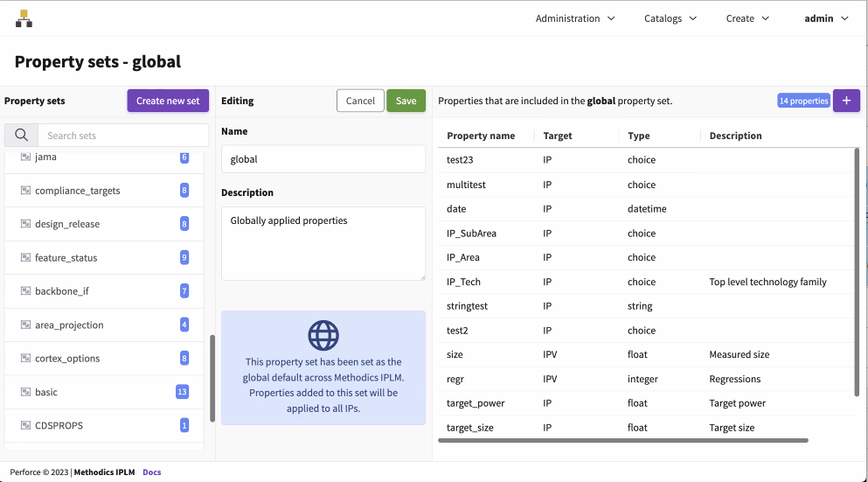Click the globe icon in info box
This screenshot has width=868, height=482.
(323, 335)
